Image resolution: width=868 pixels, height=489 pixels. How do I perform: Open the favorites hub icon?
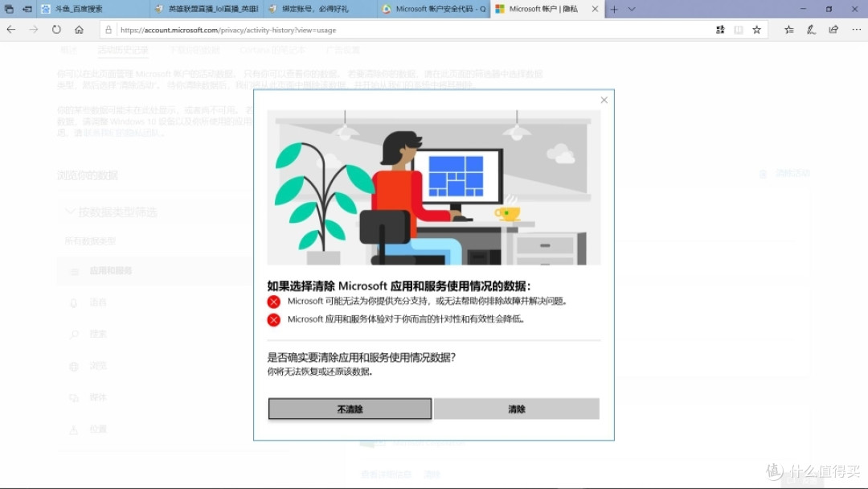(x=789, y=30)
